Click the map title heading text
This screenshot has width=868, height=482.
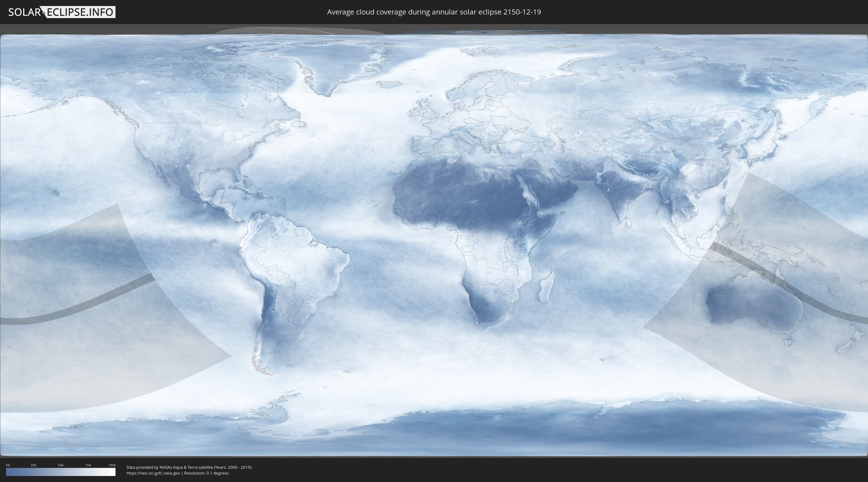click(x=434, y=12)
